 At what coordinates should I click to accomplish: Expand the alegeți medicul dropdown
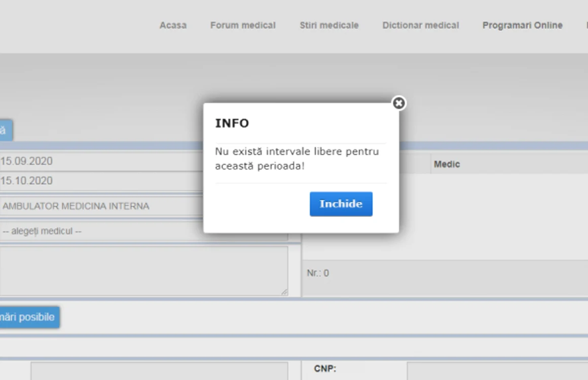tap(143, 231)
